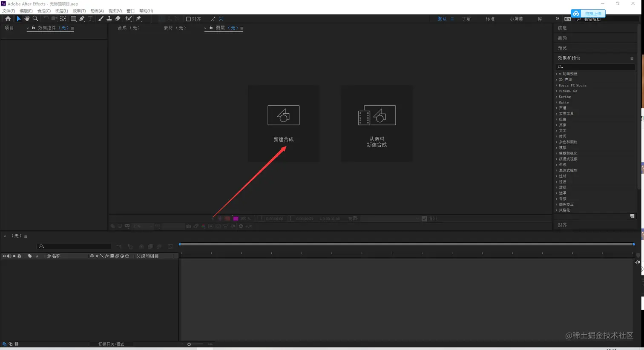This screenshot has width=644, height=350.
Task: Expand the 颜色校正 effects category
Action: (x=556, y=204)
